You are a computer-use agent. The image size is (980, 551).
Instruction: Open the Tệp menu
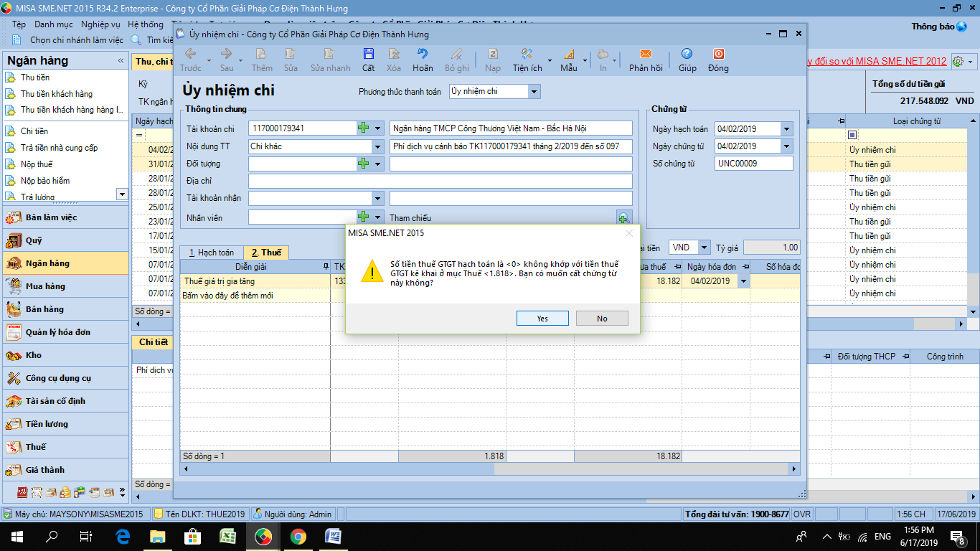pyautogui.click(x=19, y=24)
